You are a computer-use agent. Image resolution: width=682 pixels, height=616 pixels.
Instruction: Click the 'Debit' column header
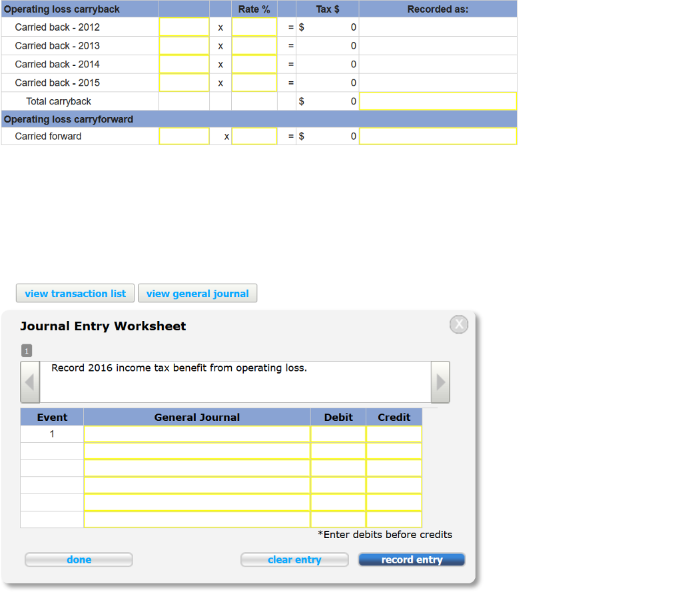(338, 417)
